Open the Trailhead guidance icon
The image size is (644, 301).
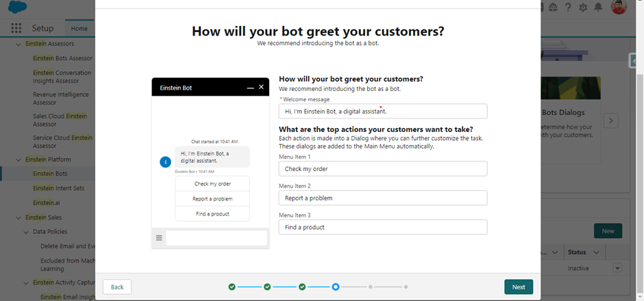pyautogui.click(x=553, y=7)
